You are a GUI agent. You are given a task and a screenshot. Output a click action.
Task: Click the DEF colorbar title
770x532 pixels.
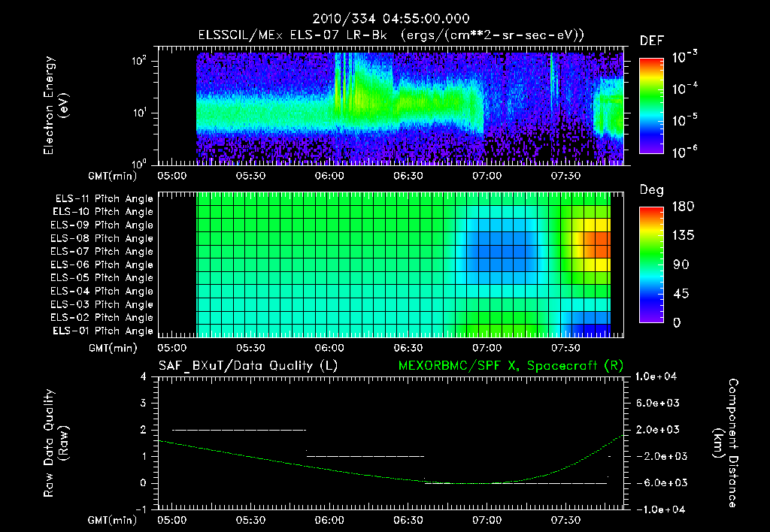pos(652,41)
